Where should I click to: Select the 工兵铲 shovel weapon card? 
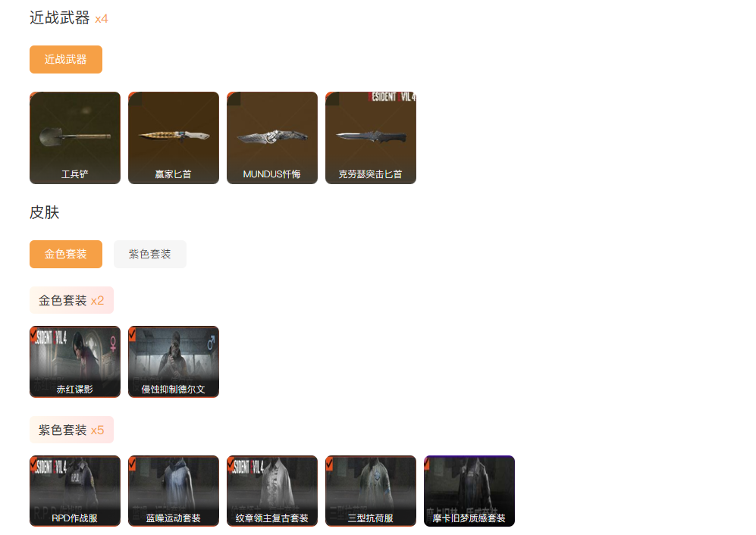(75, 138)
